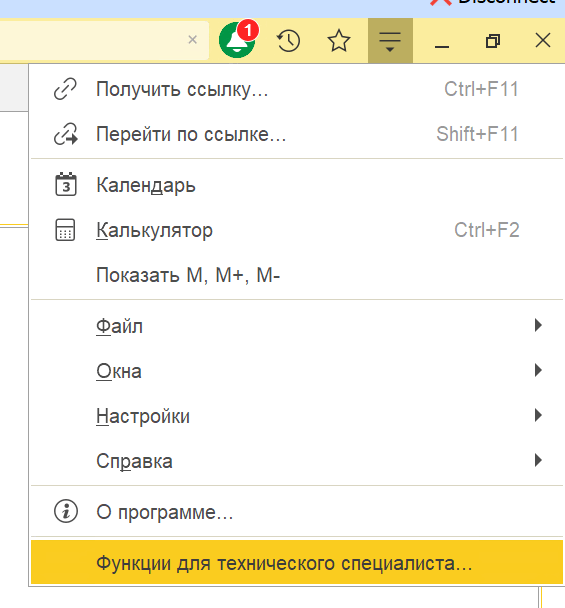Expand the Настройки submenu arrow

click(538, 415)
